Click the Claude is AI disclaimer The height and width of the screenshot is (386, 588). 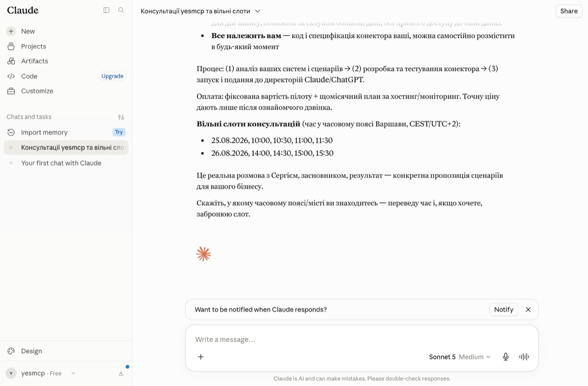point(362,379)
